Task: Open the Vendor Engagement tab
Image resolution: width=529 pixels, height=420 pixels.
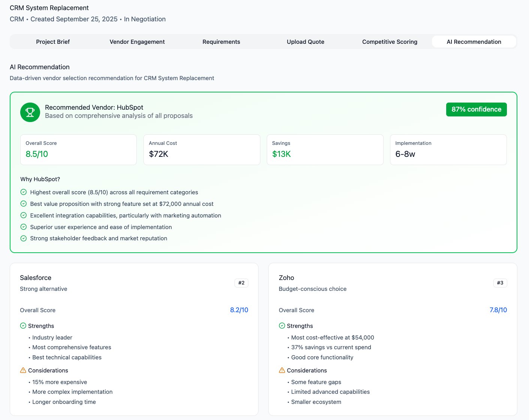Action: (x=137, y=42)
